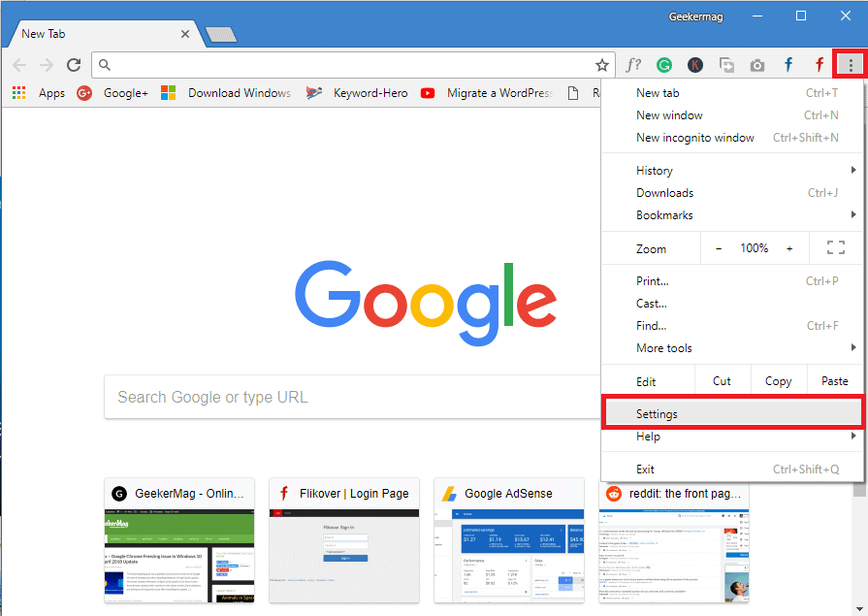Increase zoom with the plus button
Screen dimensions: 868x616
click(x=789, y=248)
